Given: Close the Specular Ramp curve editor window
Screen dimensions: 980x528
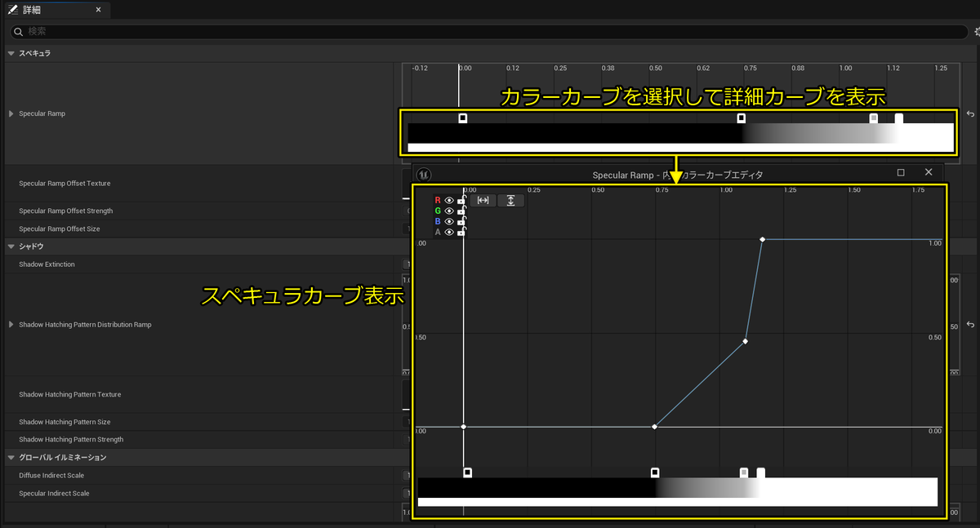Looking at the screenshot, I should pyautogui.click(x=929, y=173).
